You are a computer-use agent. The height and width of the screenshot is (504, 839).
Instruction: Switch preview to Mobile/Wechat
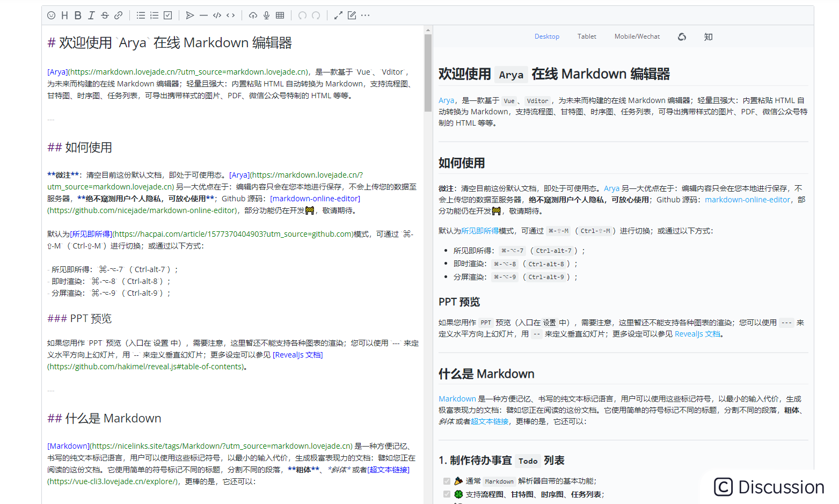tap(637, 36)
